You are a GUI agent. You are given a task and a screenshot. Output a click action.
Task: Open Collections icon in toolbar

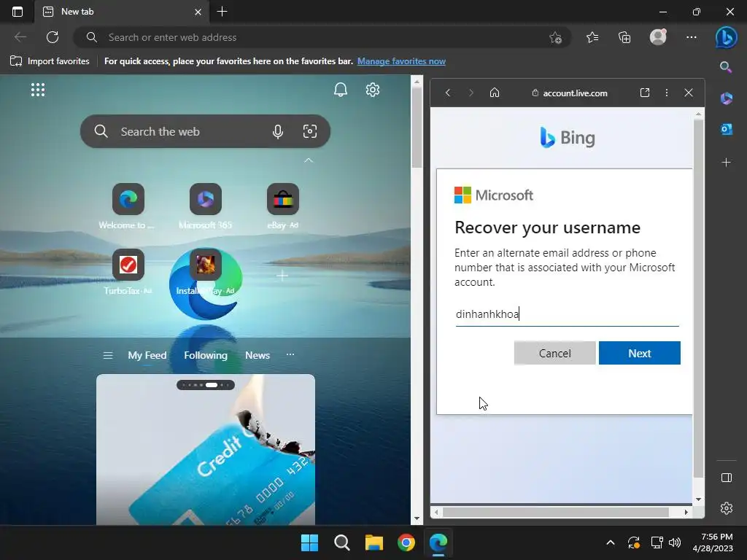pos(624,37)
